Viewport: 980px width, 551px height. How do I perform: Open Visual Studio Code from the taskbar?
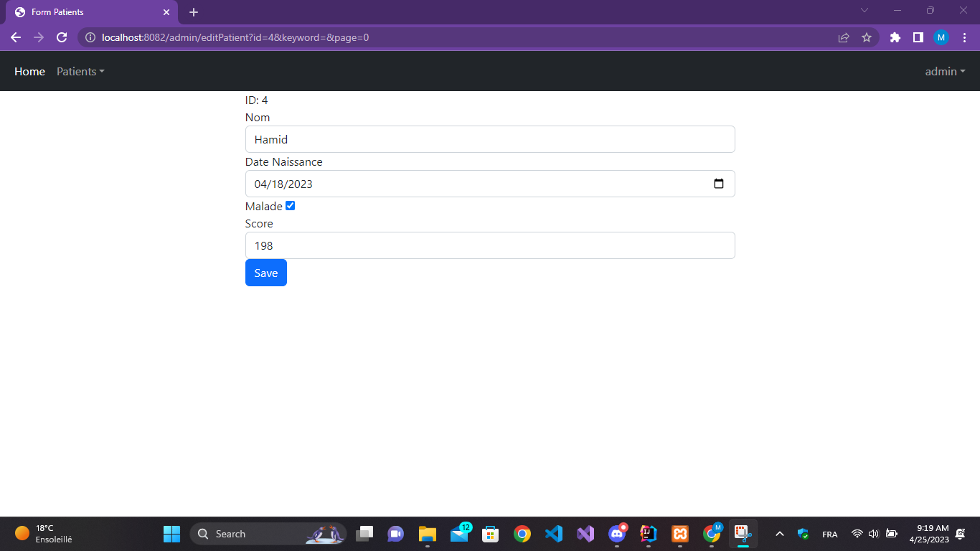point(553,534)
